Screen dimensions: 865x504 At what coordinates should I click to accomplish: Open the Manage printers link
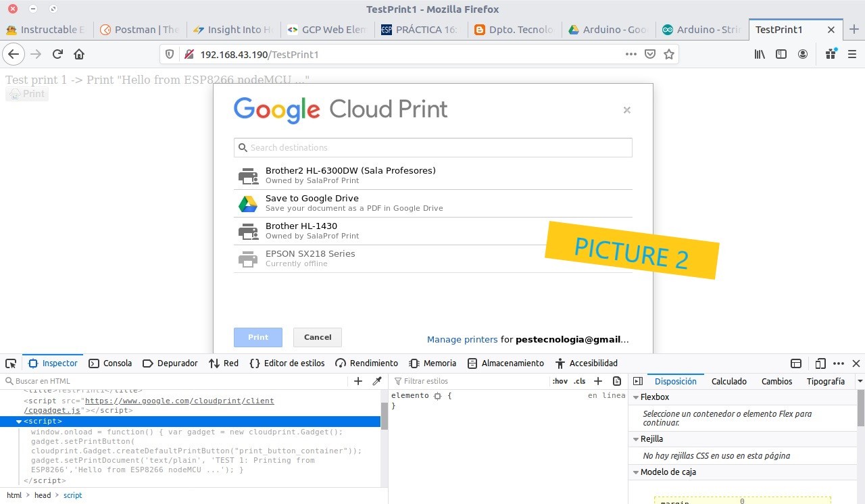(x=462, y=340)
